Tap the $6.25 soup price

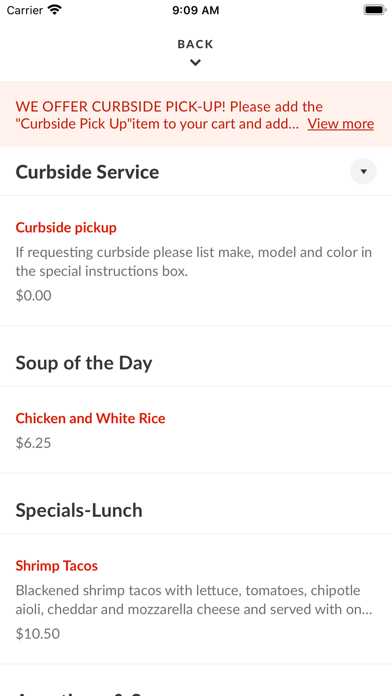(x=33, y=443)
